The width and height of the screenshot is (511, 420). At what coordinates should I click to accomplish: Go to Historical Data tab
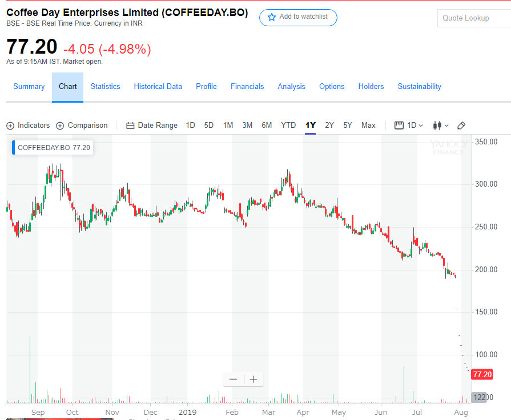[158, 86]
